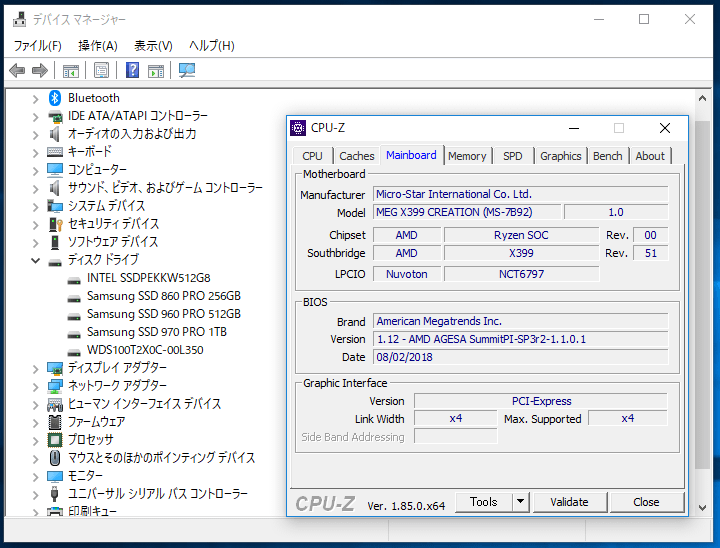
Task: Click the Device Manager vertical scrollbar thumb
Action: point(703,294)
